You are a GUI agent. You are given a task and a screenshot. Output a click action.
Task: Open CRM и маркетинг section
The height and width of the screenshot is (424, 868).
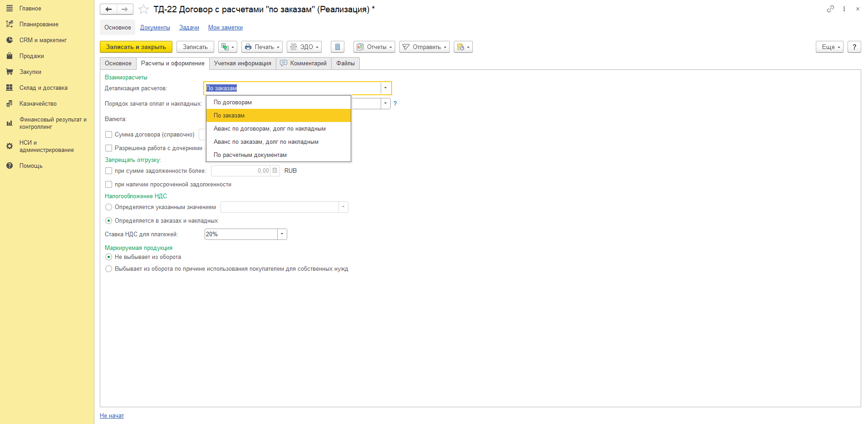(x=43, y=40)
